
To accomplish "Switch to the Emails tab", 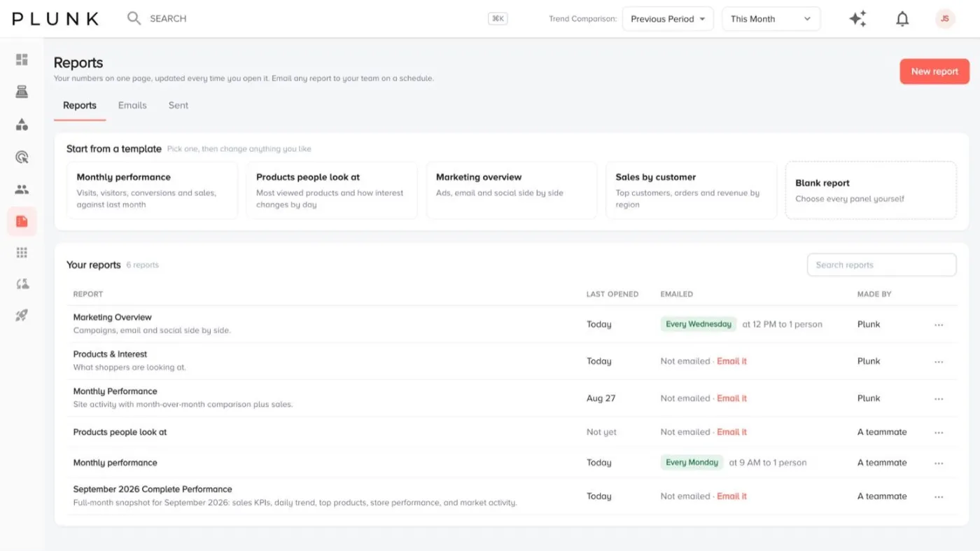I will (x=132, y=105).
